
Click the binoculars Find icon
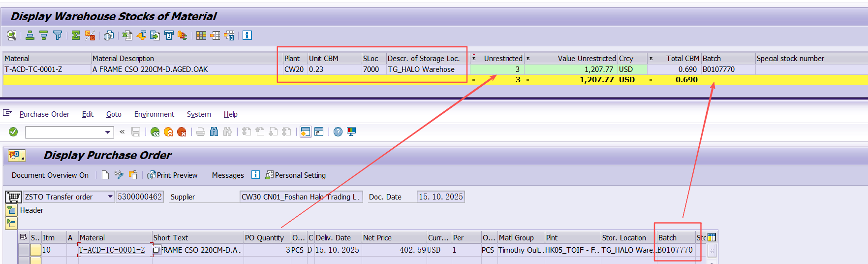(x=214, y=132)
